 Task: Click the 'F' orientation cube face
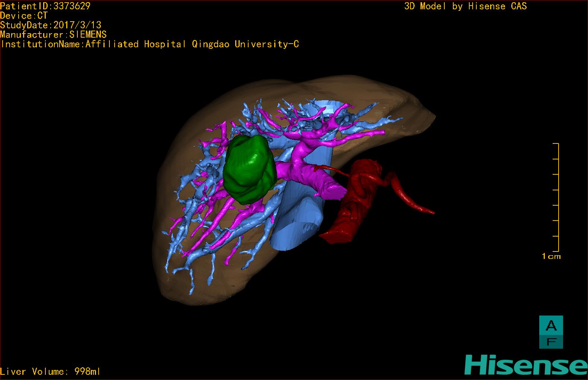tap(551, 342)
